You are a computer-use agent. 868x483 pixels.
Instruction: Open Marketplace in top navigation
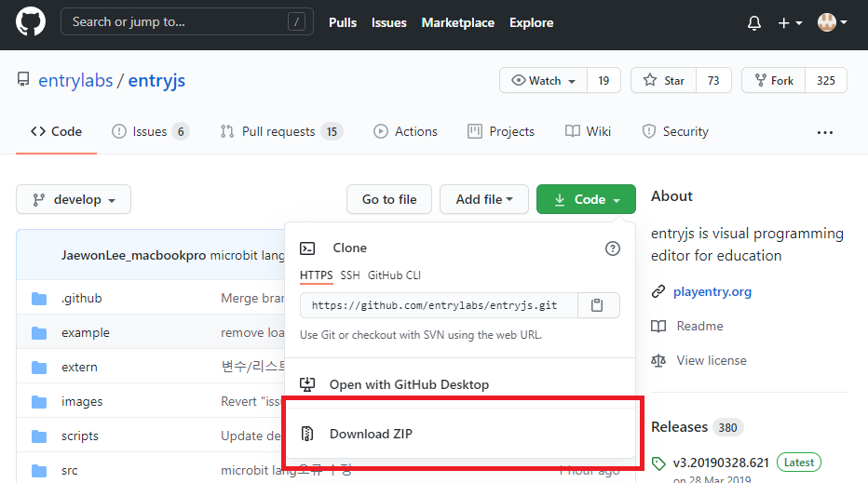point(458,22)
